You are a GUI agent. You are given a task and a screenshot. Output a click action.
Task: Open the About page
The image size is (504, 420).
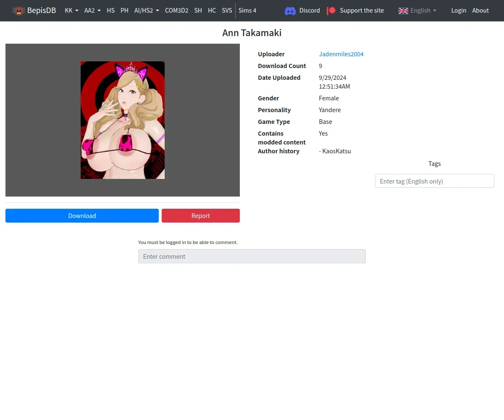point(480,10)
